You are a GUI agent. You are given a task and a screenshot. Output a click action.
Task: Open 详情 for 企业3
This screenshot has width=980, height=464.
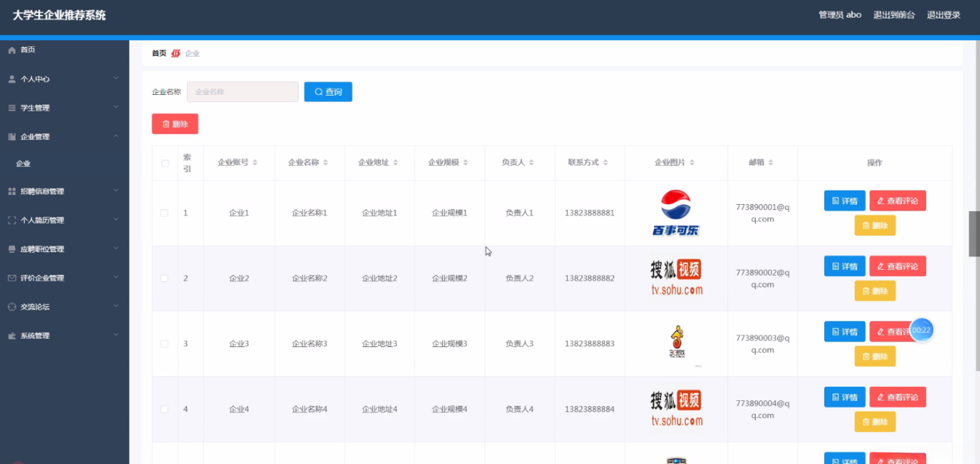(x=845, y=332)
